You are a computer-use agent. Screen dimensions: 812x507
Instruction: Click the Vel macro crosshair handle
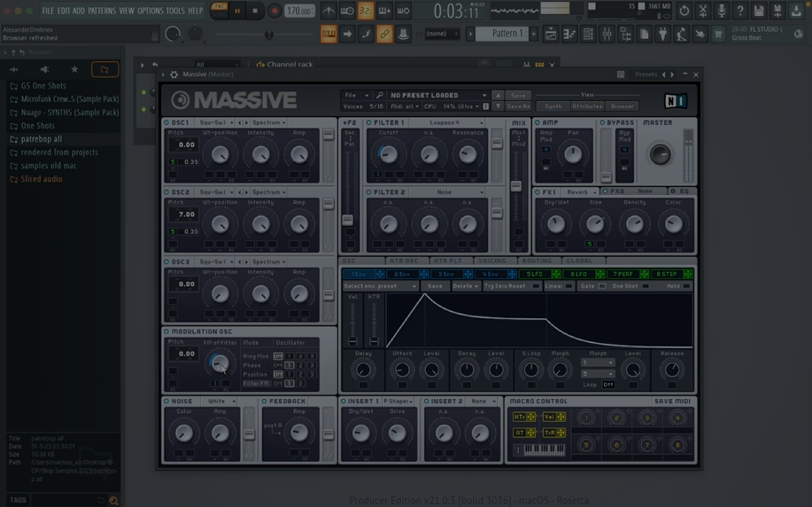pos(561,417)
